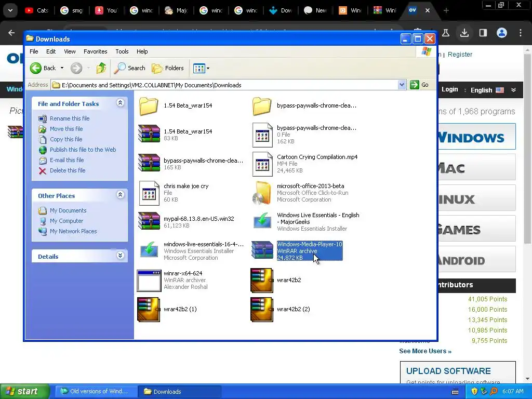Select chris make joe cry file icon
The height and width of the screenshot is (399, 532).
(149, 193)
